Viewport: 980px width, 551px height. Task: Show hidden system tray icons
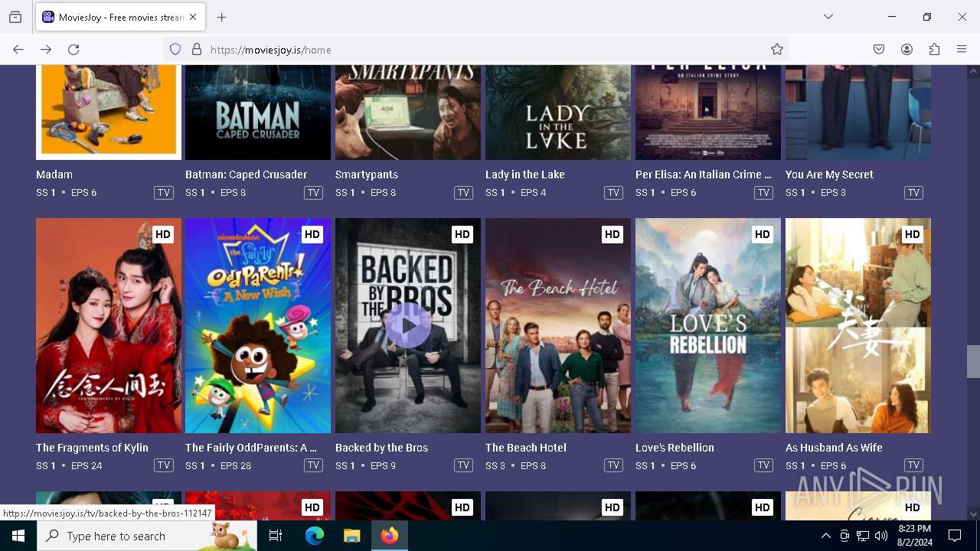[825, 536]
